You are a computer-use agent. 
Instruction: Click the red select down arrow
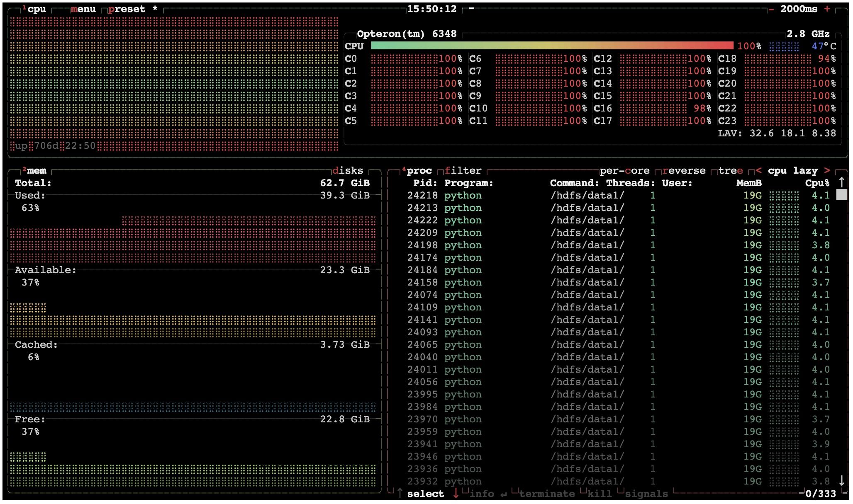(456, 494)
